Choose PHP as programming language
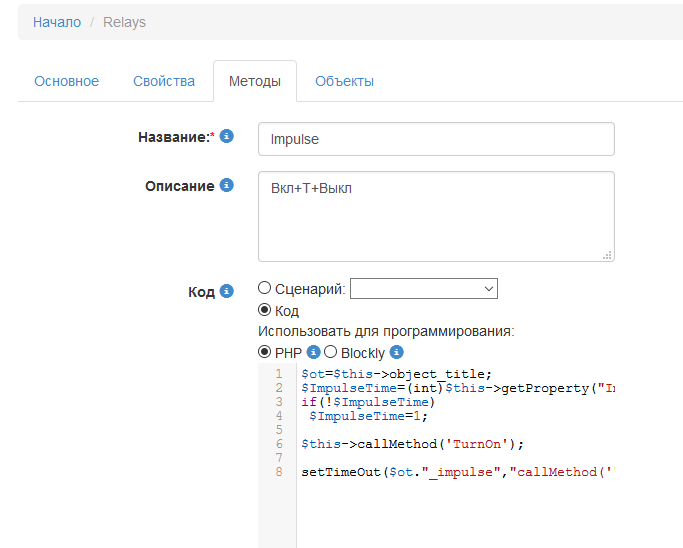Screen dimensions: 683x548 pos(265,352)
